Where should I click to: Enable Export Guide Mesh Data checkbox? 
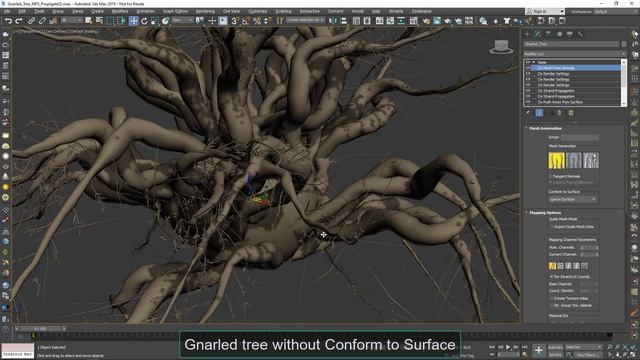point(552,227)
